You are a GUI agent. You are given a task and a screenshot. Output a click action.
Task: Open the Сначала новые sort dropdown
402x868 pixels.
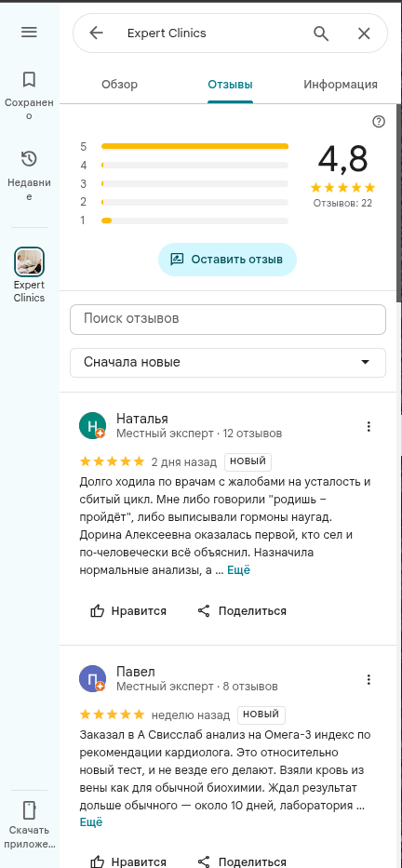pos(228,363)
